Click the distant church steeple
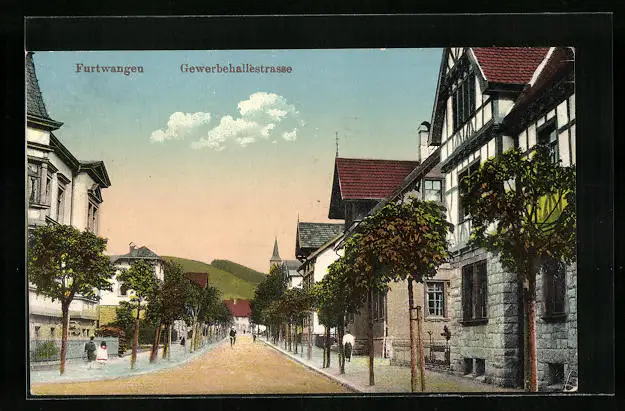This screenshot has width=625, height=411. coord(275,251)
